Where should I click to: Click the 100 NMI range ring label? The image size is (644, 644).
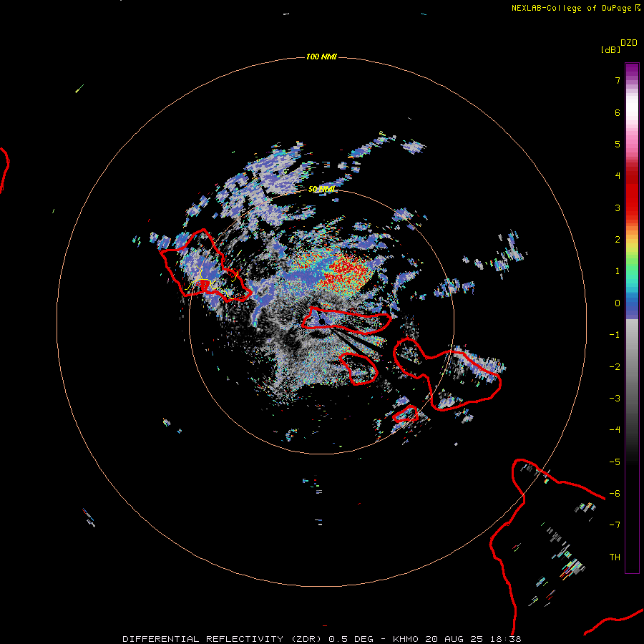321,57
